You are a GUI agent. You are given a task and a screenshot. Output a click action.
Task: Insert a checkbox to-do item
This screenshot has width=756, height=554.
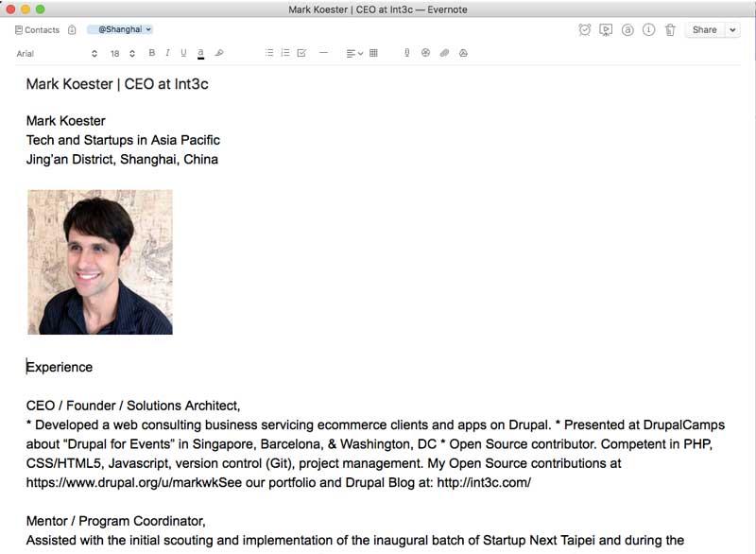point(301,53)
